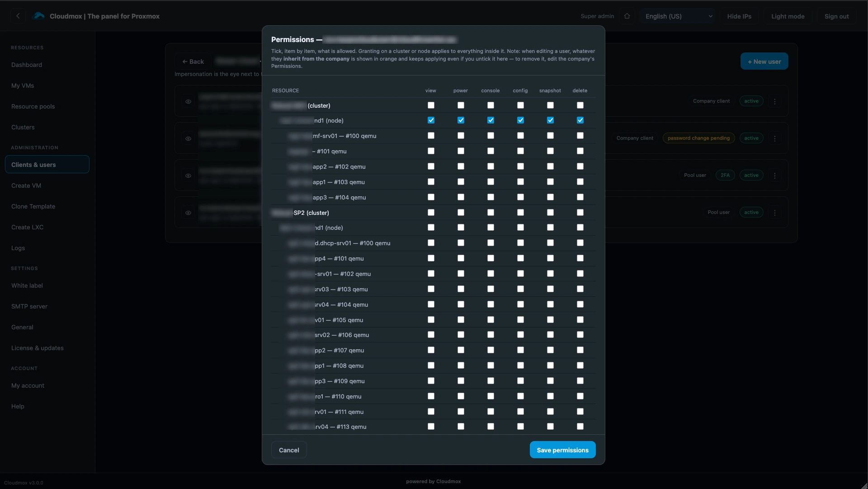The image size is (868, 489).
Task: Uncheck delete permission for first nd1 node
Action: 580,120
